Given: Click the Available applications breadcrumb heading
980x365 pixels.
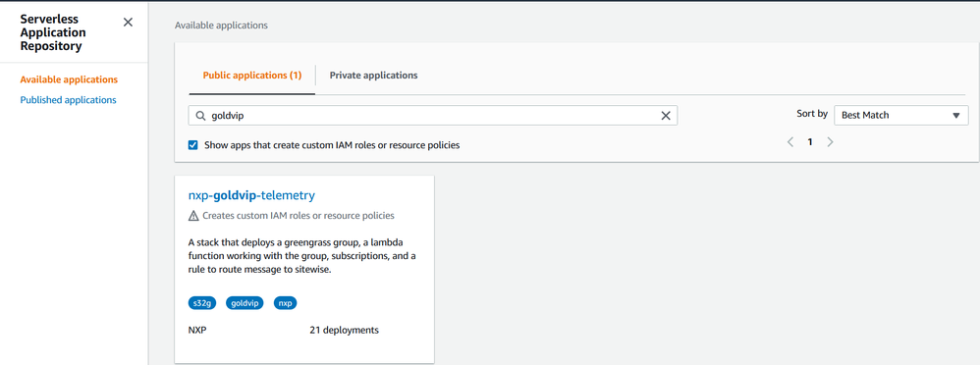Looking at the screenshot, I should click(221, 26).
